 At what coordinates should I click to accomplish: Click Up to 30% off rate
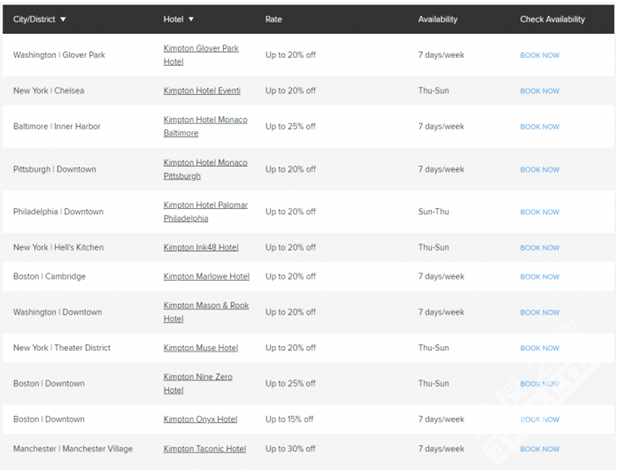[x=290, y=449]
